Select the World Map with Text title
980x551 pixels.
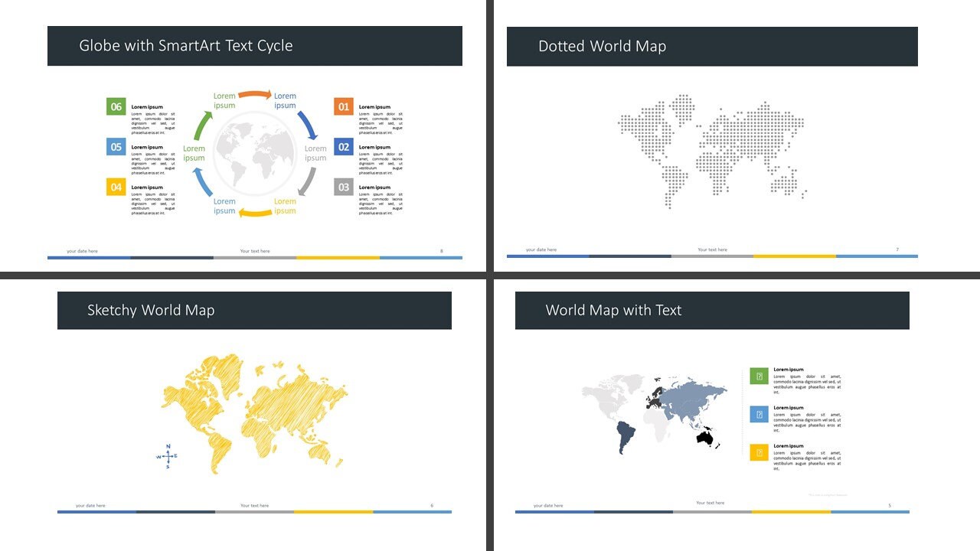point(612,310)
